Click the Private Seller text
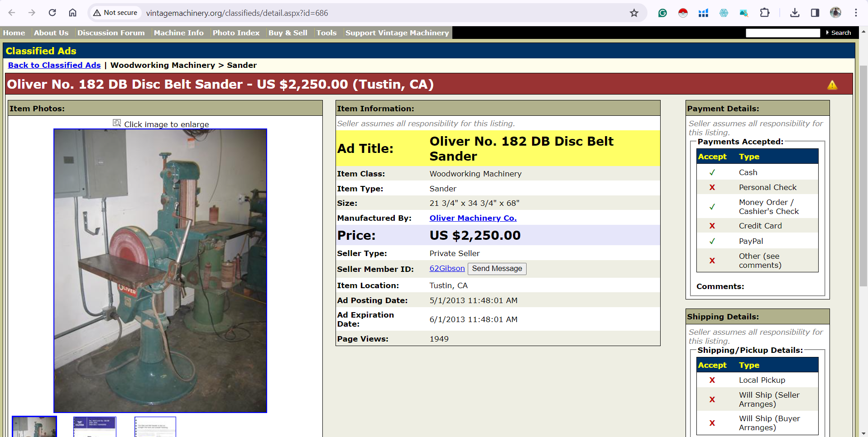This screenshot has width=868, height=437. point(454,253)
